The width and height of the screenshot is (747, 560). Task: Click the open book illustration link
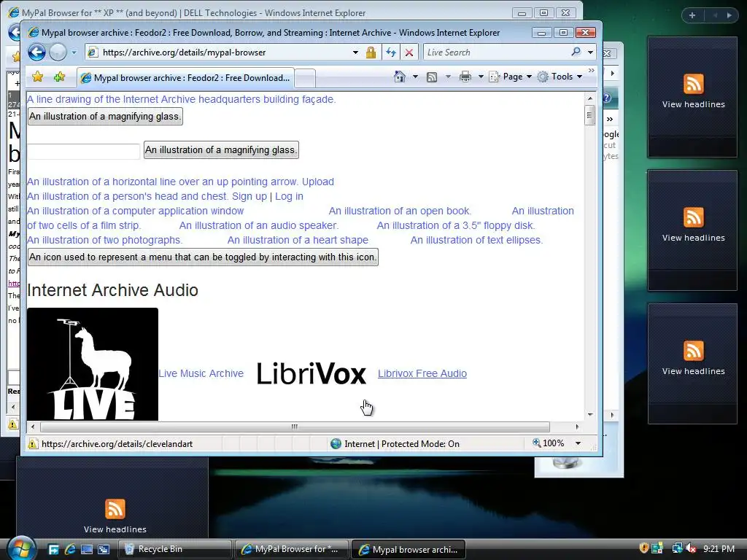point(400,211)
